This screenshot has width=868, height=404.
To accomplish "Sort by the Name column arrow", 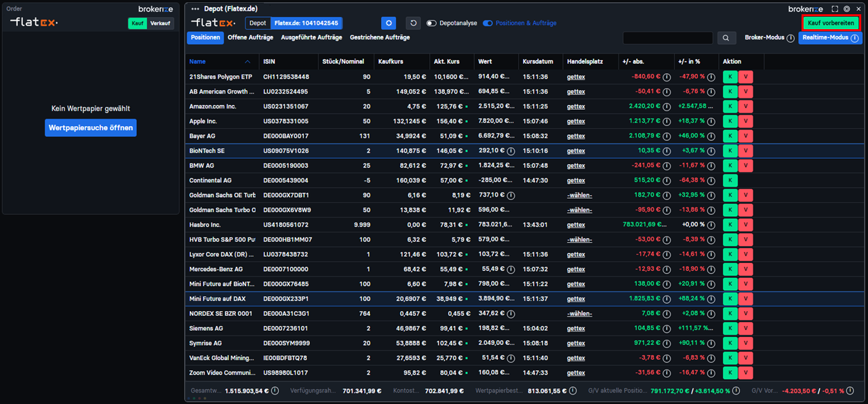I will (248, 62).
